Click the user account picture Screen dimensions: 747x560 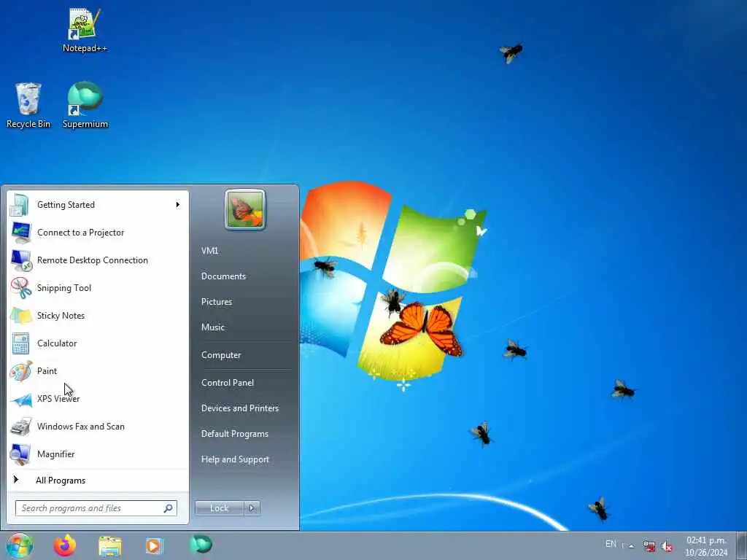click(245, 209)
